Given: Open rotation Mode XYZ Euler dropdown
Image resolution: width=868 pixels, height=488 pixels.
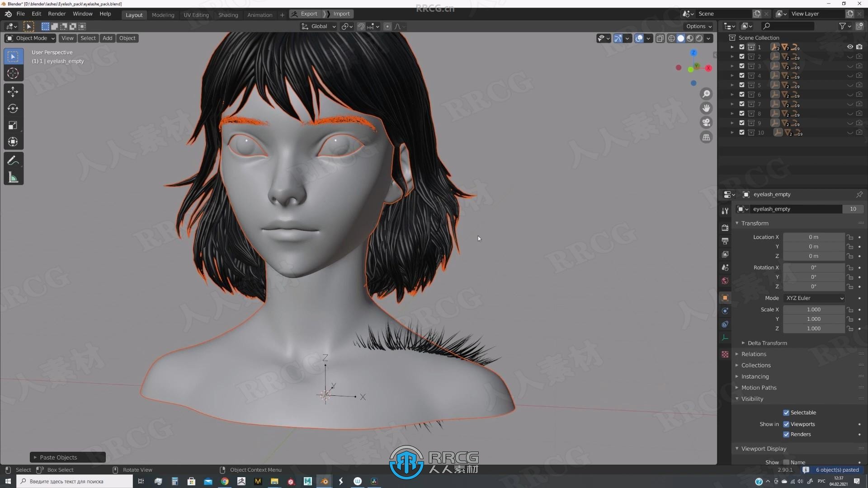Looking at the screenshot, I should coord(814,298).
